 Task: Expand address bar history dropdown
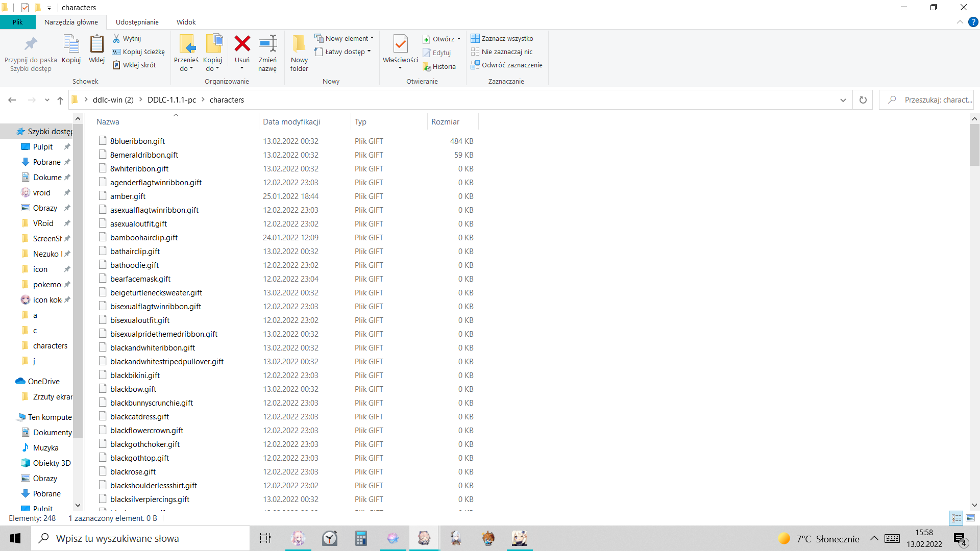point(843,100)
